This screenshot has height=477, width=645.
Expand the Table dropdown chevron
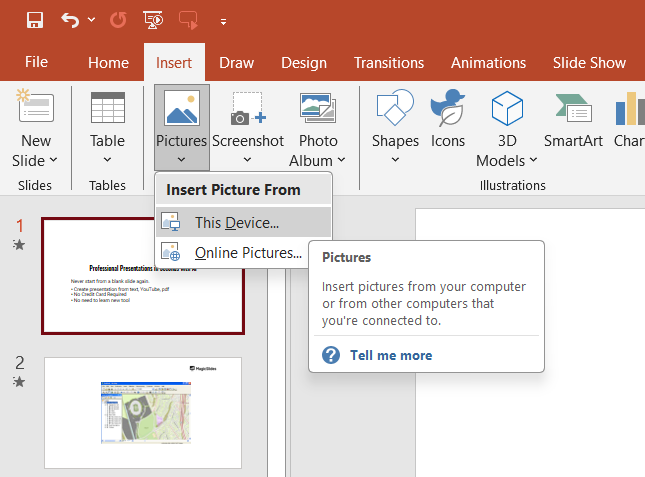coord(107,160)
